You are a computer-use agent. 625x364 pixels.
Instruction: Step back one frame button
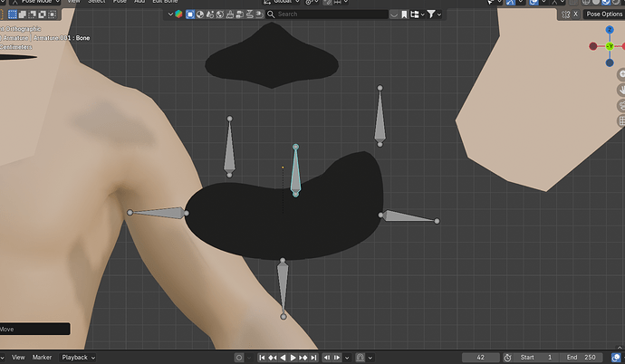click(327, 358)
